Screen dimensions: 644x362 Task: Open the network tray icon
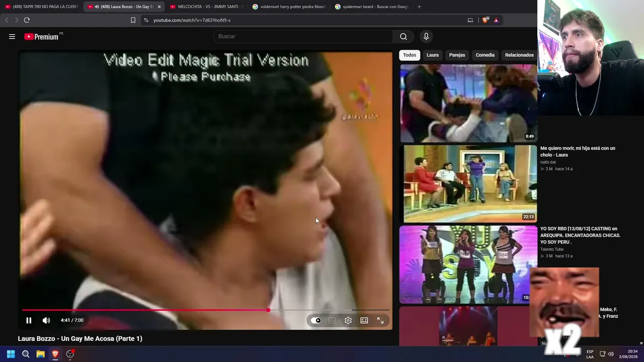click(601, 354)
